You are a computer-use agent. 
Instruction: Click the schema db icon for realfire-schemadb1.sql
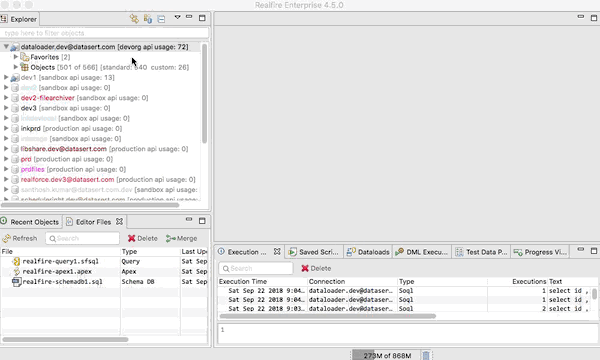16,282
